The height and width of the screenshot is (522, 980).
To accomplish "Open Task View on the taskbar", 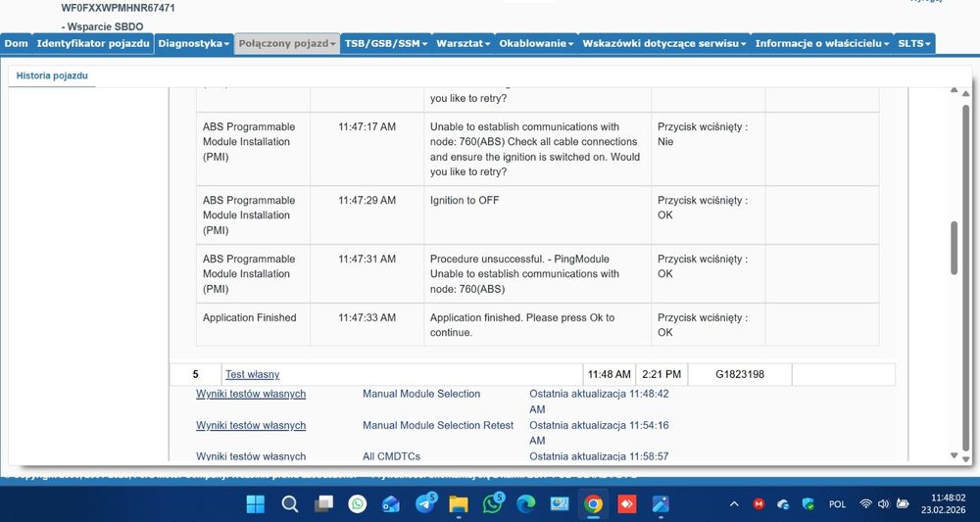I will click(x=323, y=504).
